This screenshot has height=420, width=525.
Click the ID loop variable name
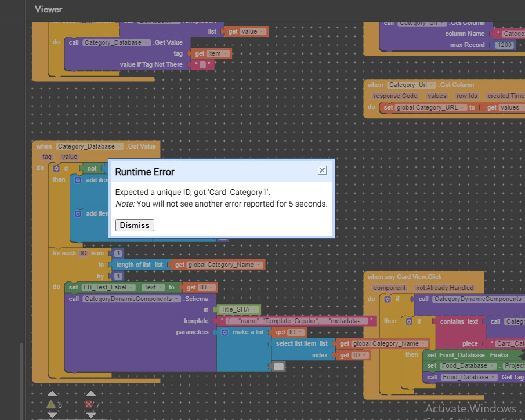tap(84, 253)
